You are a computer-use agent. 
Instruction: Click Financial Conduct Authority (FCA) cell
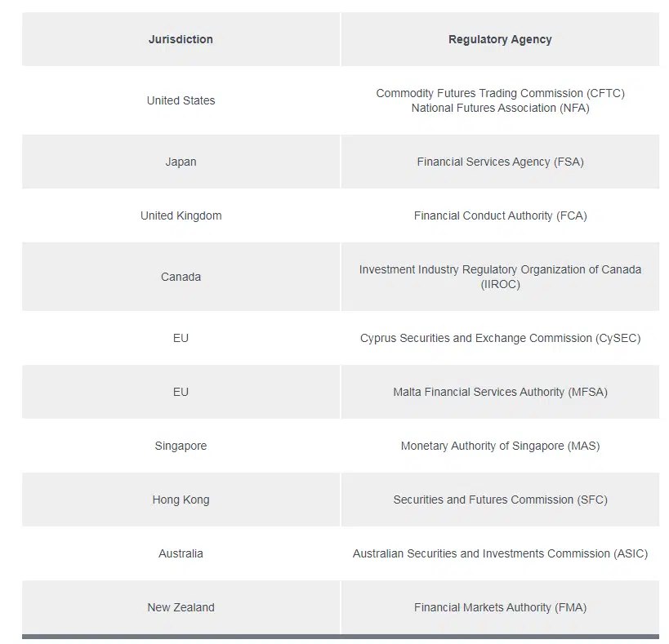tap(500, 215)
